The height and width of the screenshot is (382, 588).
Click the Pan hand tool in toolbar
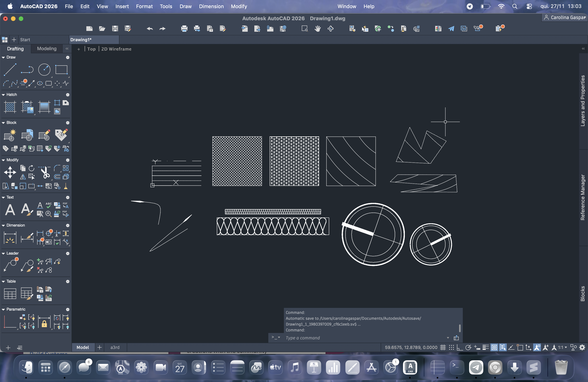coord(318,29)
